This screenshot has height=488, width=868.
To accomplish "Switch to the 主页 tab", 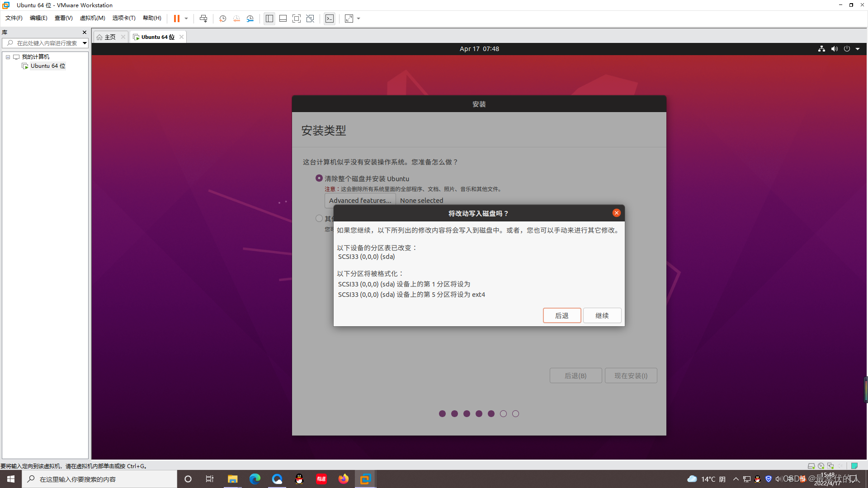I will [x=107, y=37].
